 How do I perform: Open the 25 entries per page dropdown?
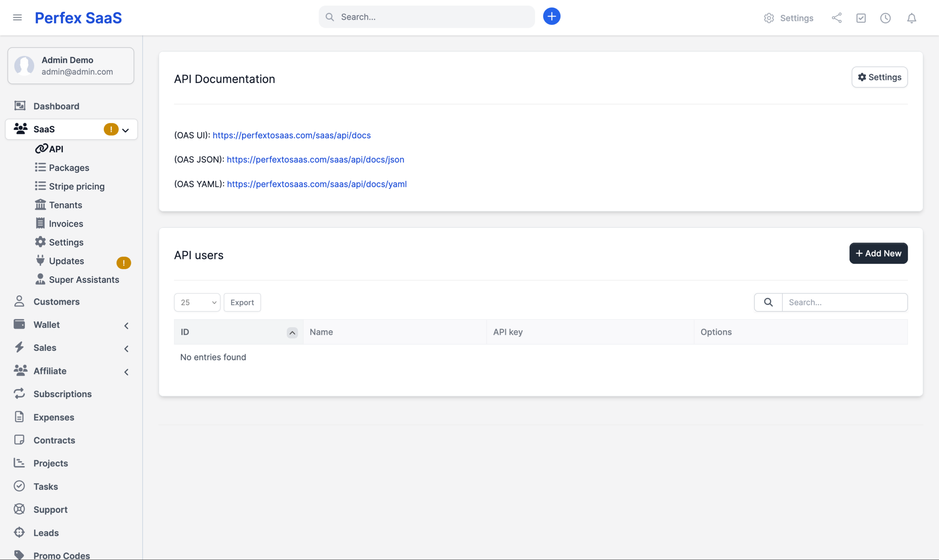pyautogui.click(x=197, y=302)
